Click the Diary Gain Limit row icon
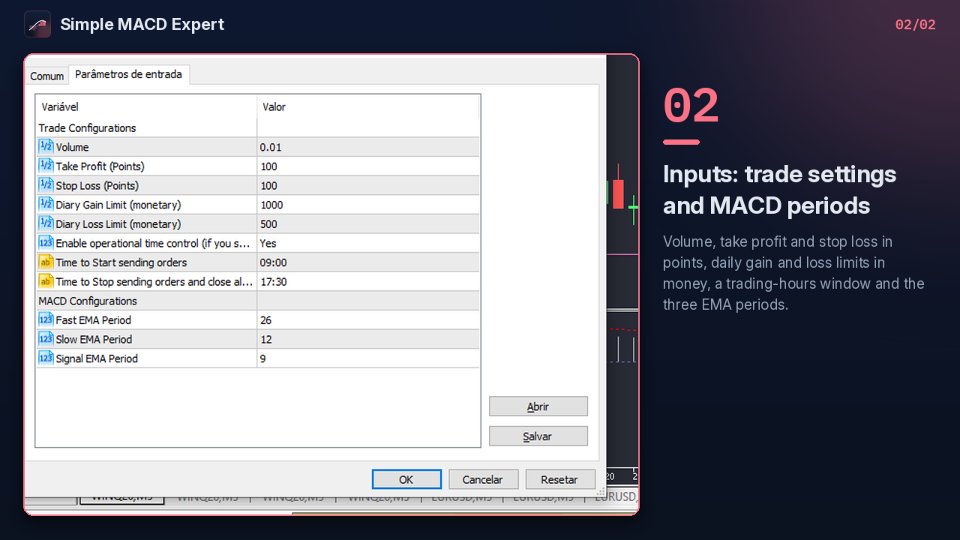 point(46,204)
